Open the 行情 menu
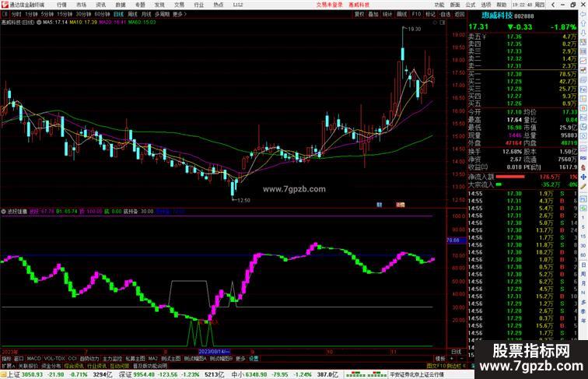The width and height of the screenshot is (588, 379). coord(61,5)
